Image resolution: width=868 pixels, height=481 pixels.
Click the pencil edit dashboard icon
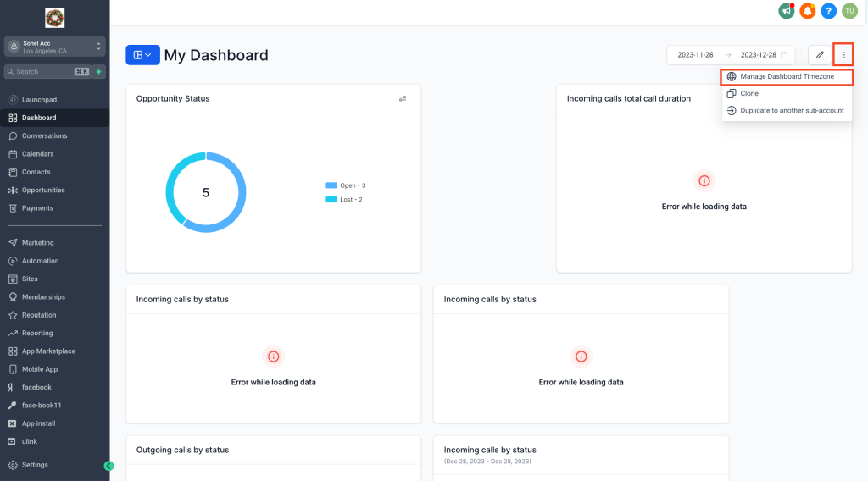pos(820,55)
